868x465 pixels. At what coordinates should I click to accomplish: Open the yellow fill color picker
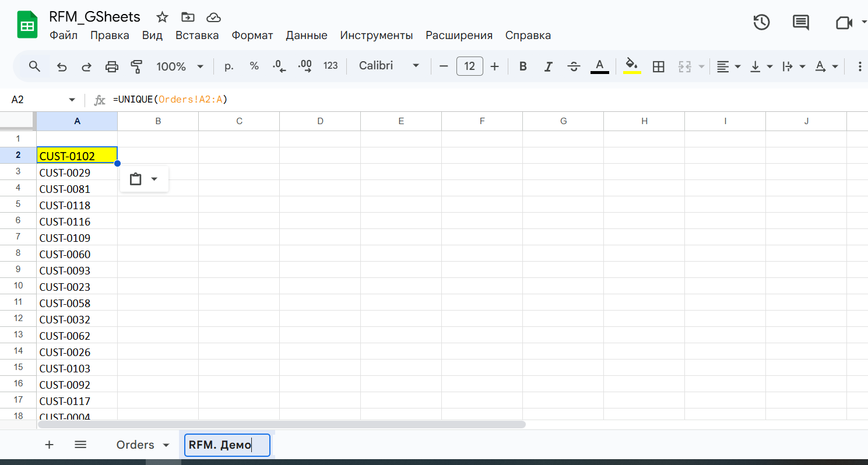[x=632, y=66]
